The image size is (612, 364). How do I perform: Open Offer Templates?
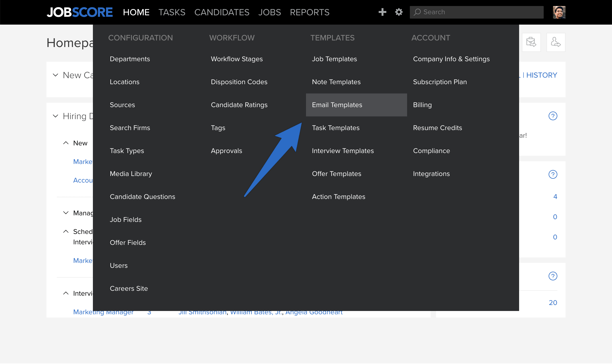pos(337,174)
